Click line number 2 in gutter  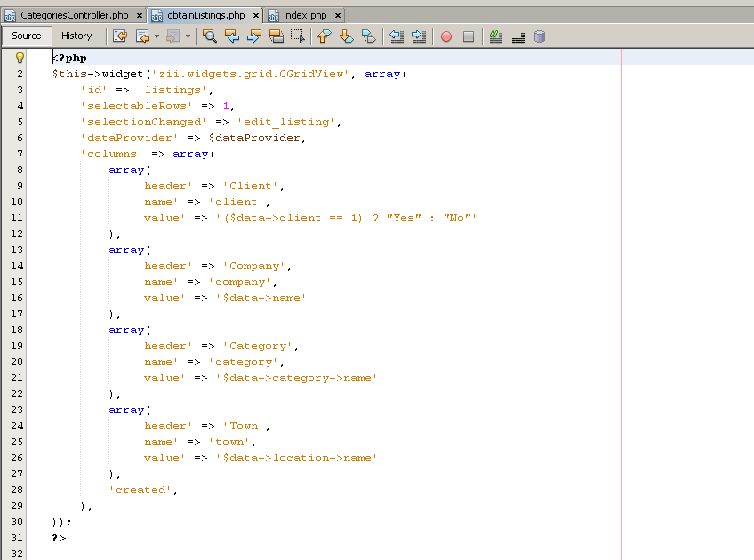point(20,74)
